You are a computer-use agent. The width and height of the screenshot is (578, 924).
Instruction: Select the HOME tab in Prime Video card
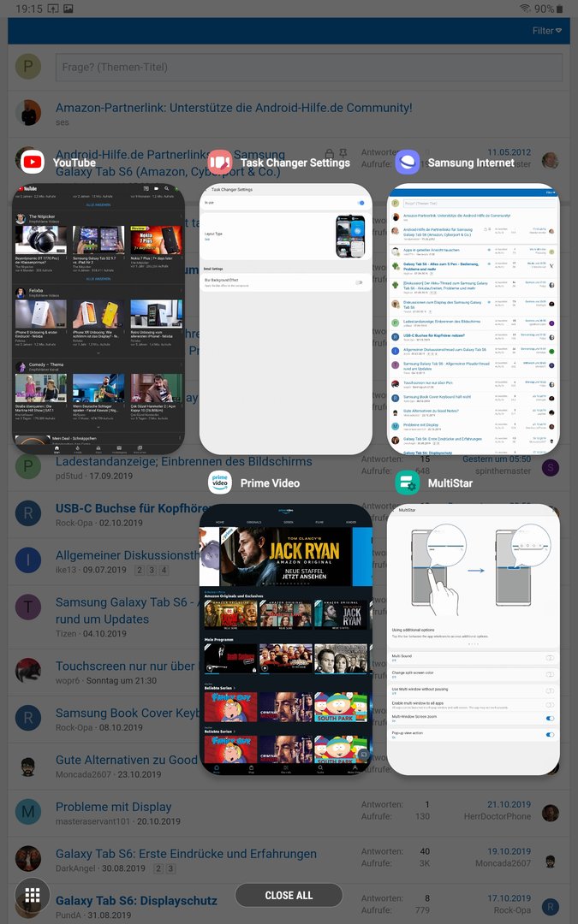click(x=220, y=522)
